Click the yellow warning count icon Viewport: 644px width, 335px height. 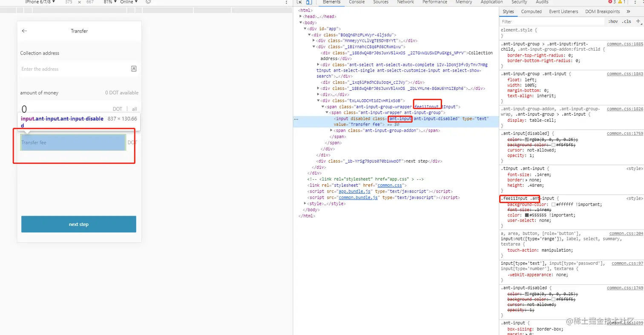point(621,2)
